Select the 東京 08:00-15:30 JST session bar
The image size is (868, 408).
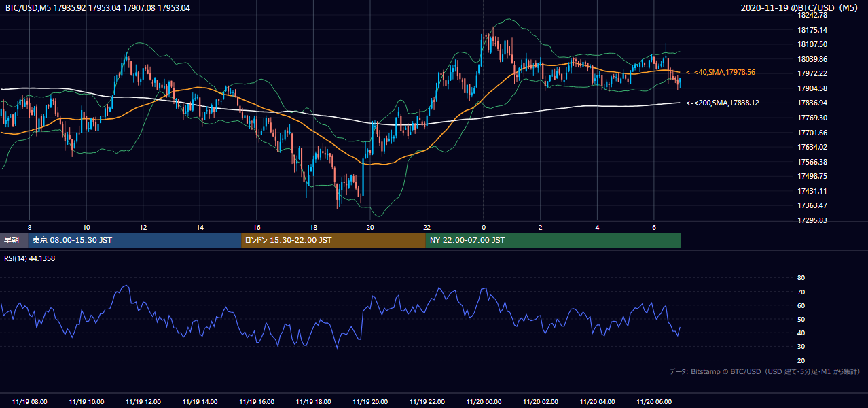click(x=134, y=240)
